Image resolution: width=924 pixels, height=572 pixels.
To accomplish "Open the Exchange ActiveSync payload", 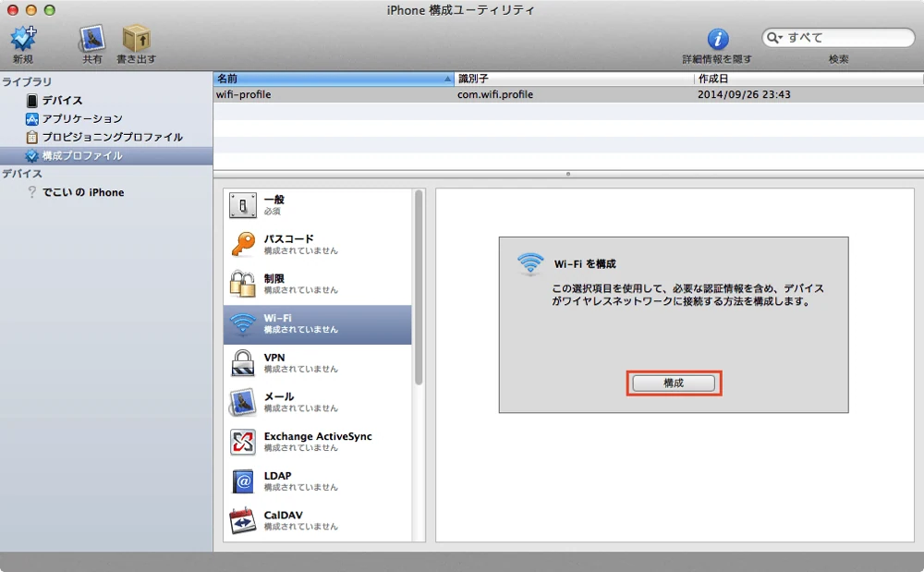I will 318,442.
